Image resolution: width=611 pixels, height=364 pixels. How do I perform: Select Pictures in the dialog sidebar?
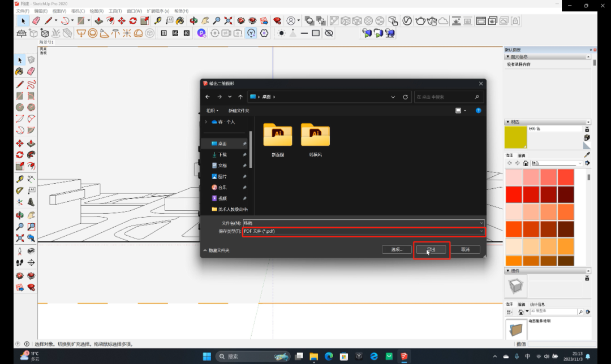(222, 176)
